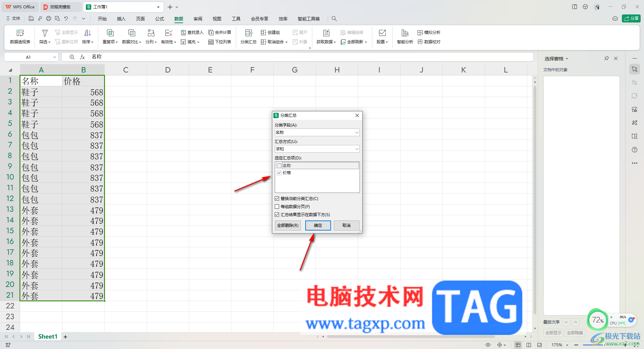Click 全部隐藏 in selection pane
Viewport: 644px width, 349px height.
(x=575, y=333)
